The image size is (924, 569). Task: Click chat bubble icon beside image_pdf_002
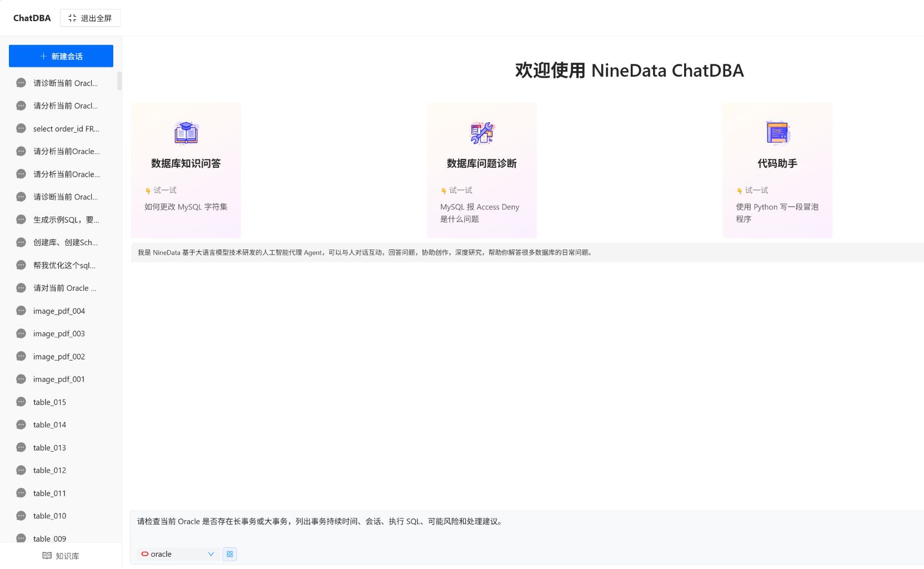click(x=21, y=356)
